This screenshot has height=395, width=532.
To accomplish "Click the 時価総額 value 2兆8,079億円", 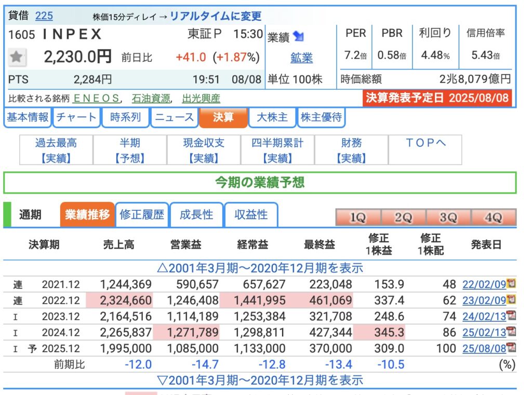I will 475,79.
